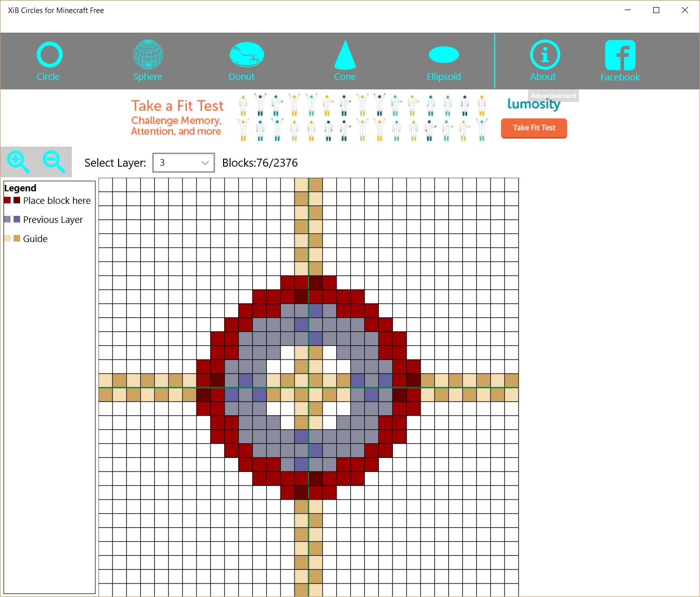This screenshot has height=597, width=700.
Task: Click the Guide legend text
Action: point(35,239)
